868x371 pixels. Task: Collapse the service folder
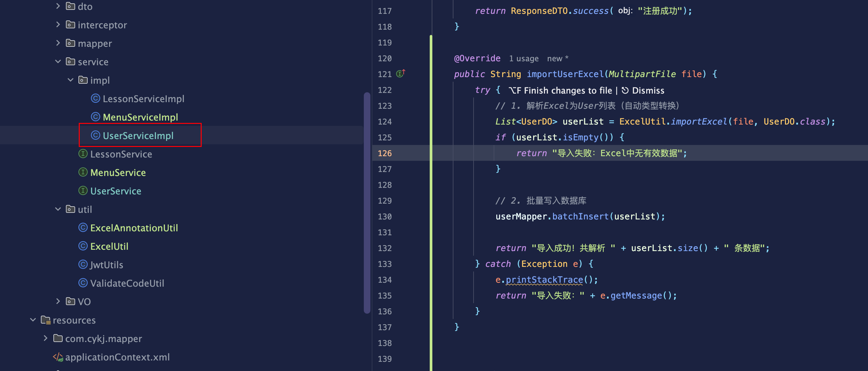(58, 61)
